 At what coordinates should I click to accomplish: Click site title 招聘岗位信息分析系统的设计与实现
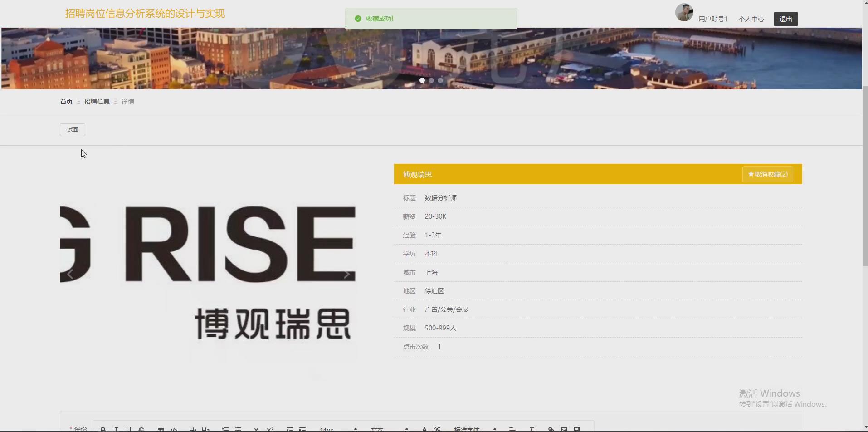tap(145, 14)
